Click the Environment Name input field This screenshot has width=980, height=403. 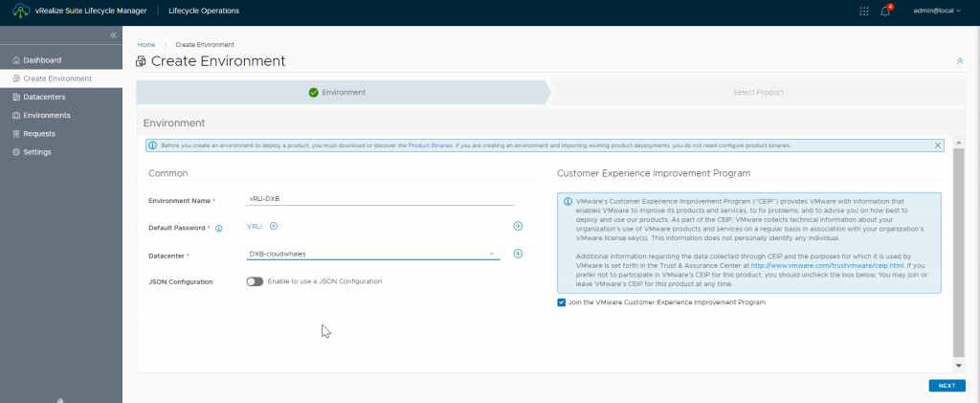(381, 200)
